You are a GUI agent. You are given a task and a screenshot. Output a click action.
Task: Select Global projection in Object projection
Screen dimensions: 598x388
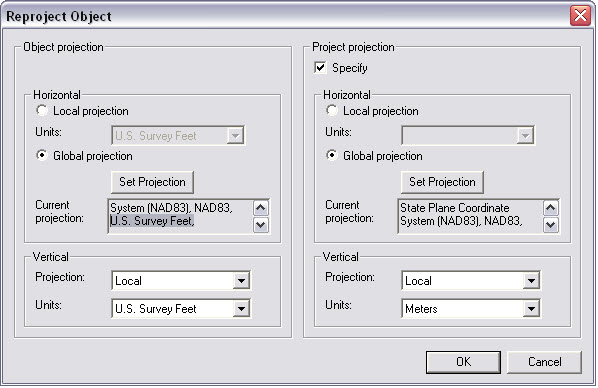coord(42,156)
